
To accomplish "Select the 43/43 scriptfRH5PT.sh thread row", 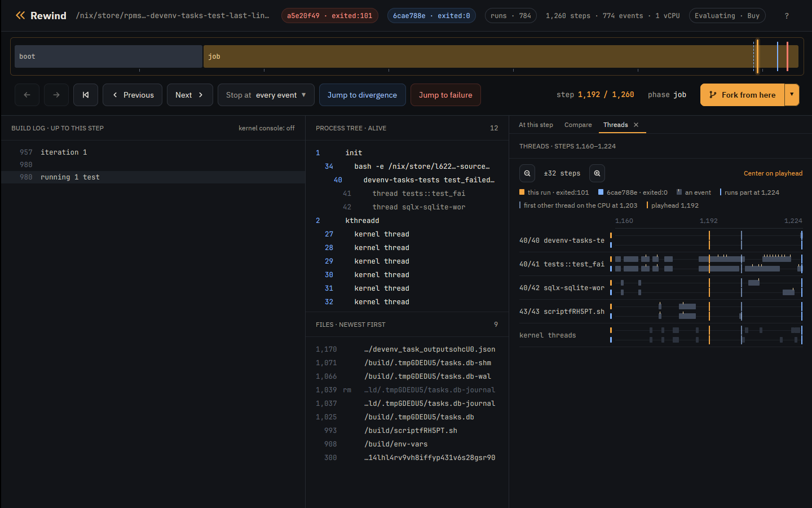I will click(661, 312).
